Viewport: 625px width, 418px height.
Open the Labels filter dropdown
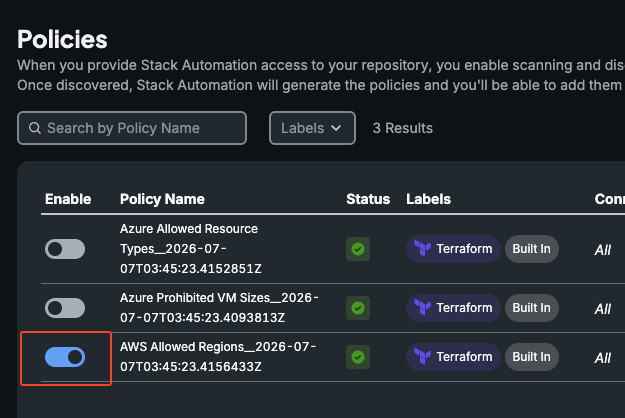pos(312,128)
